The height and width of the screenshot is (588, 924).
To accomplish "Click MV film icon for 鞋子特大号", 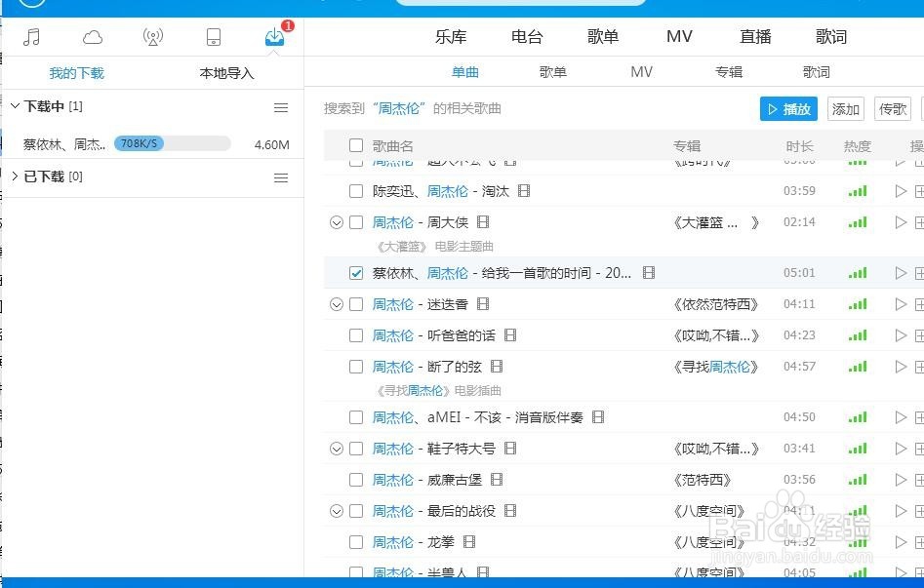I will point(510,449).
